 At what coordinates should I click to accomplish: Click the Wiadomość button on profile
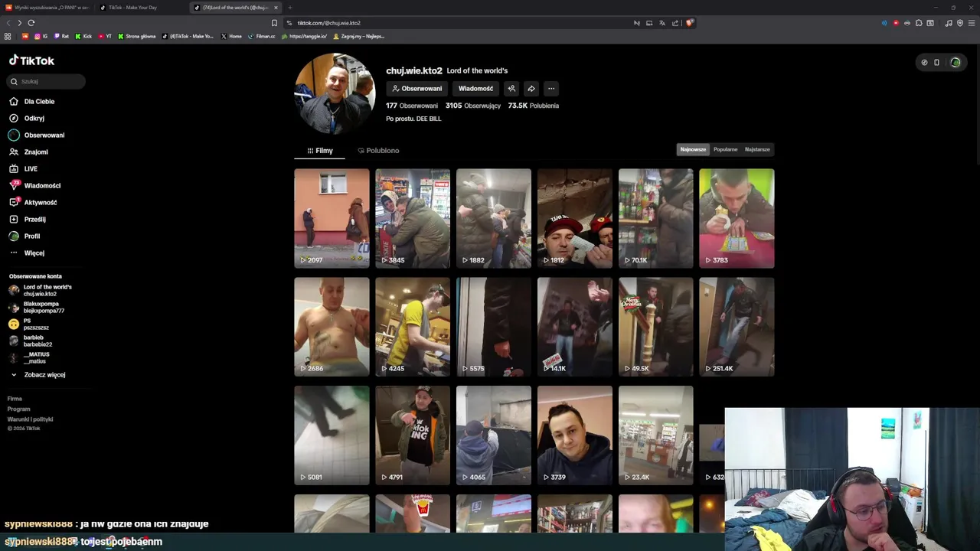pyautogui.click(x=475, y=89)
